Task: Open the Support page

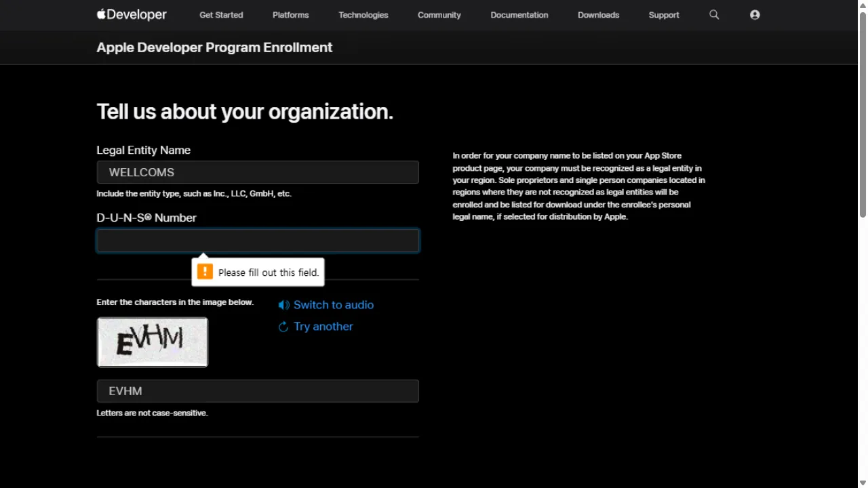Action: tap(664, 15)
